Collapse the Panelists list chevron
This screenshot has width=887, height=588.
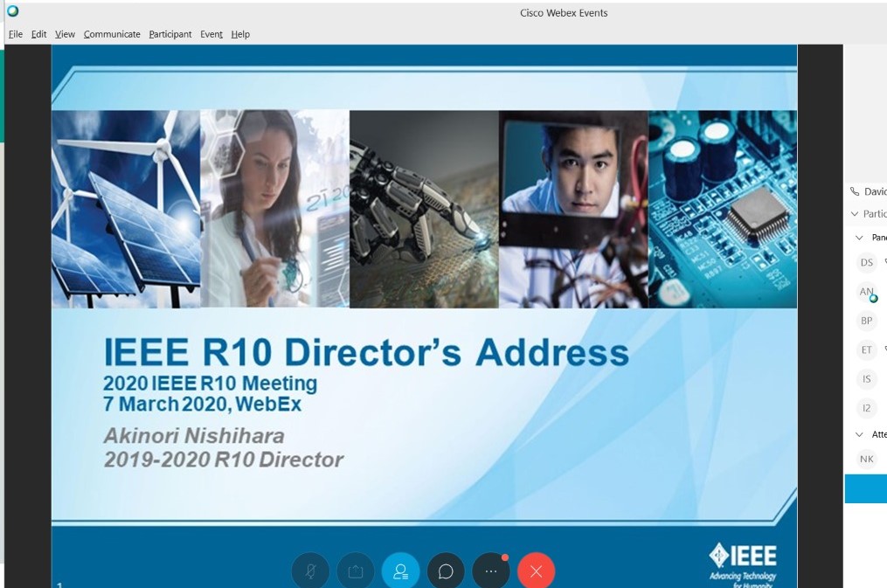click(x=859, y=238)
